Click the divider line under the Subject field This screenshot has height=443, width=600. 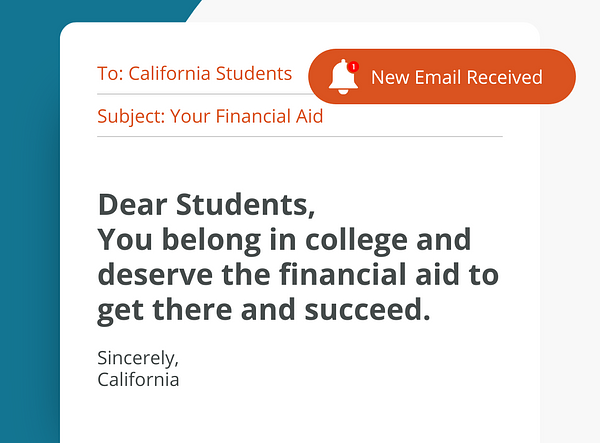click(300, 136)
